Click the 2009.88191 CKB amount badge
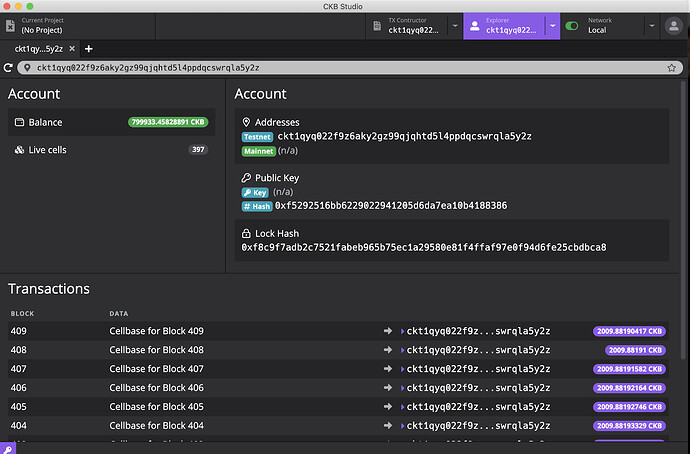This screenshot has width=690, height=454. pos(635,350)
